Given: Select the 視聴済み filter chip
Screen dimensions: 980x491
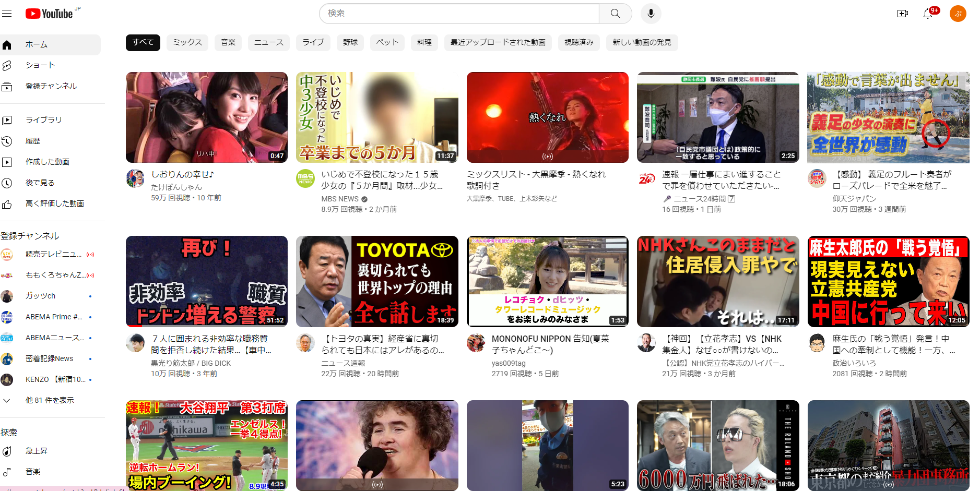Looking at the screenshot, I should click(579, 42).
